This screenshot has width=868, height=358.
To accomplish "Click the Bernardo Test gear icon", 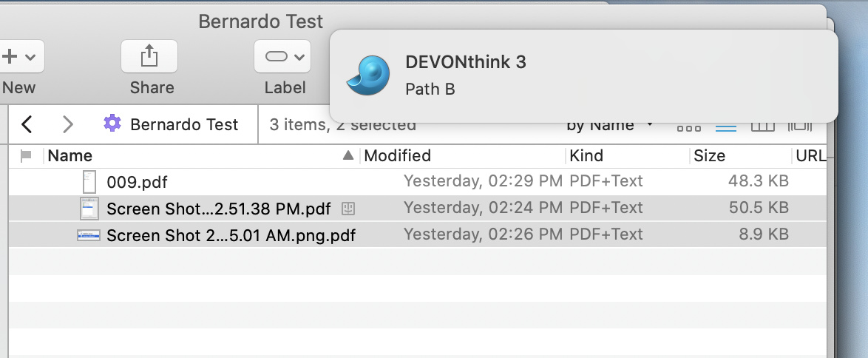I will pos(112,124).
